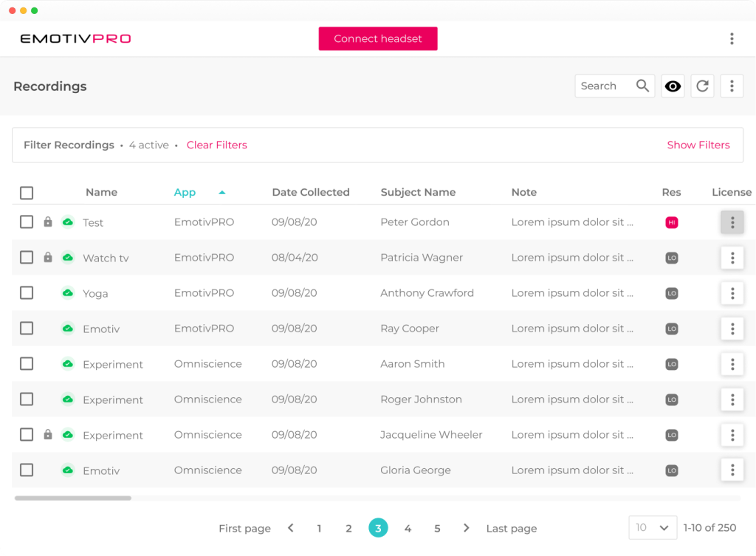Click Show Filters link
This screenshot has width=756, height=556.
(x=698, y=145)
